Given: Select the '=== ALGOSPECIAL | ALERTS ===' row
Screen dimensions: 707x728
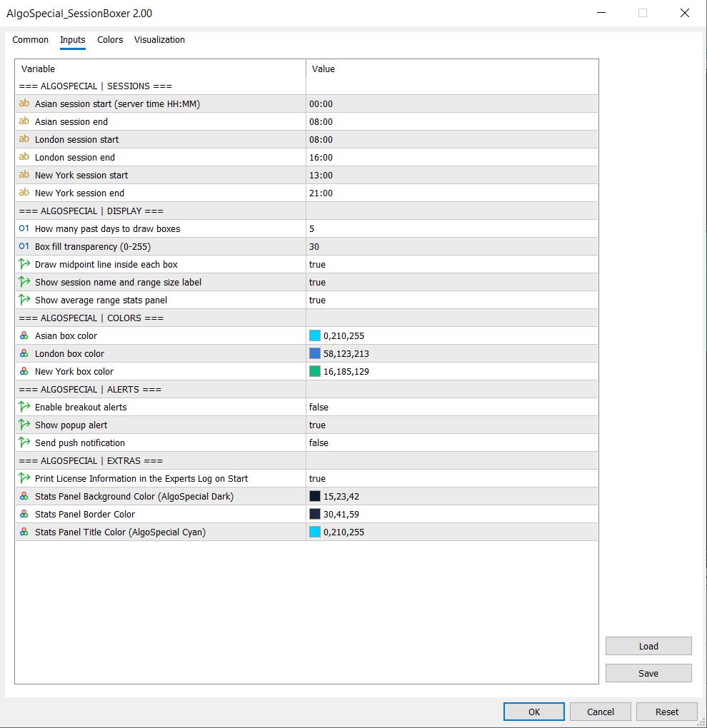Looking at the screenshot, I should pos(306,389).
